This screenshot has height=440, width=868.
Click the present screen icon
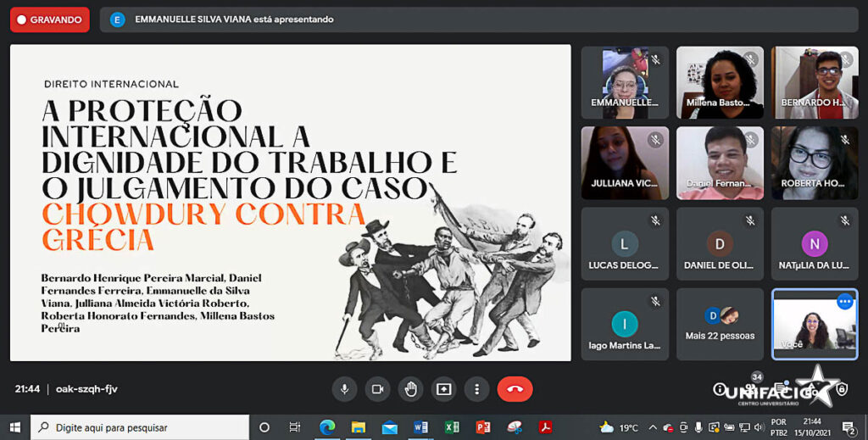[x=443, y=389]
